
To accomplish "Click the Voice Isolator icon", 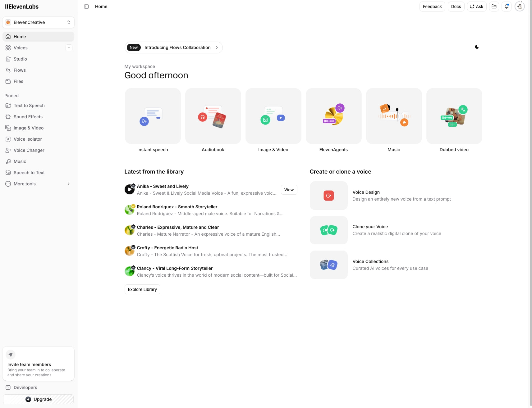I will pyautogui.click(x=8, y=139).
